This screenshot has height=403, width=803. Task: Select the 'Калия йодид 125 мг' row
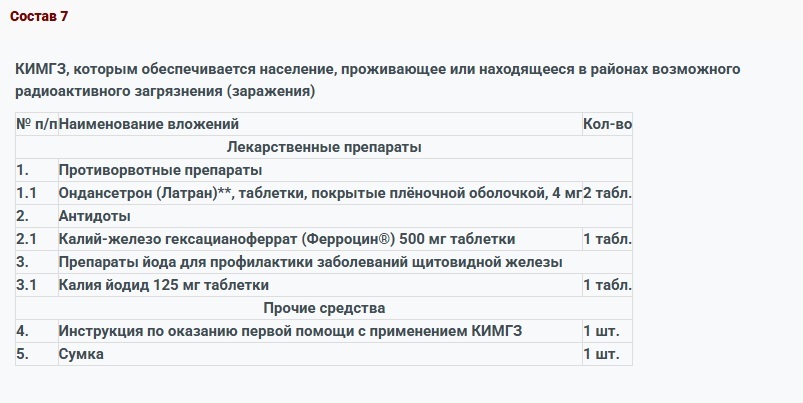coord(324,285)
